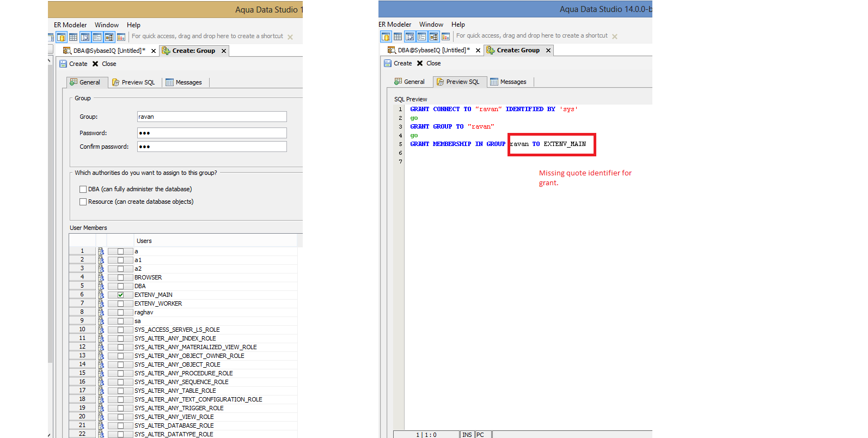
Task: Close the Create: Group tab in right window
Action: (x=548, y=50)
